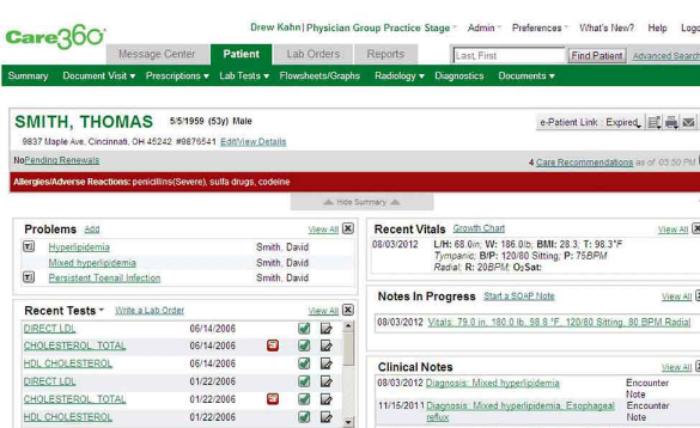This screenshot has height=428, width=700.
Task: Expand the Recent Tests heading dropdown arrow
Action: 101,310
